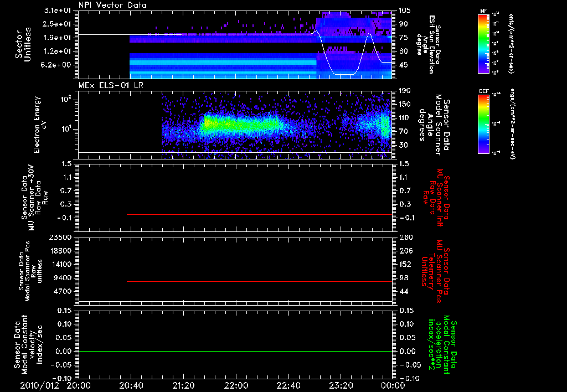
Task: Click the NF color scale bar
Action: click(484, 43)
